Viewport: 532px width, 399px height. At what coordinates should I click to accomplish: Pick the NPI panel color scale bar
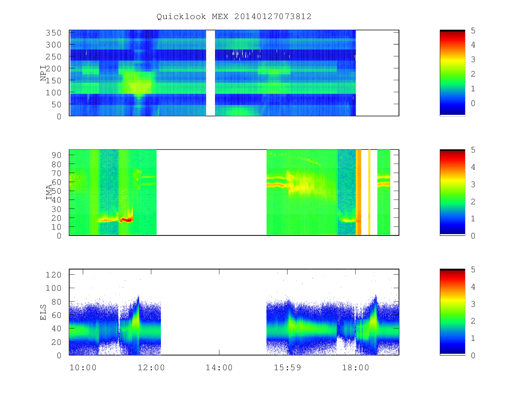coord(452,73)
